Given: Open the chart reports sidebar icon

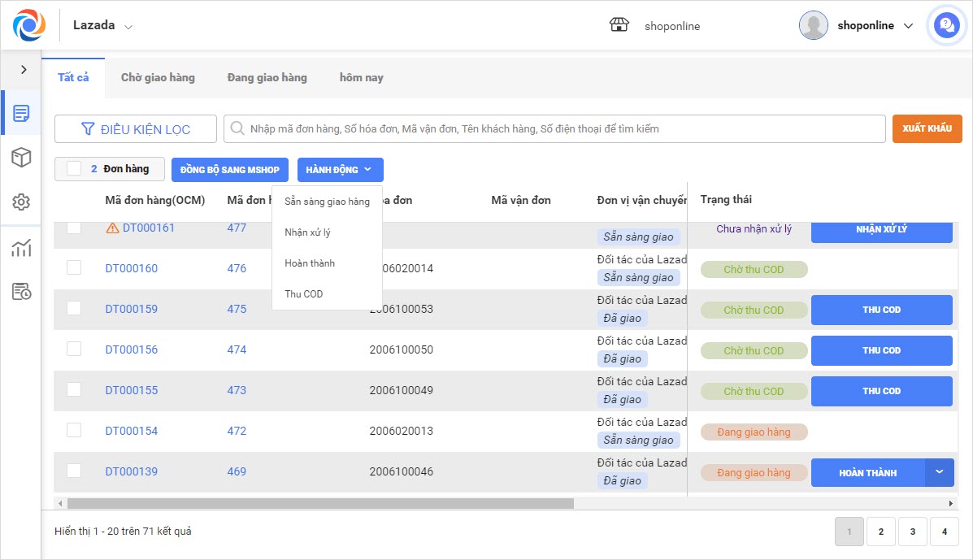Looking at the screenshot, I should [x=21, y=248].
